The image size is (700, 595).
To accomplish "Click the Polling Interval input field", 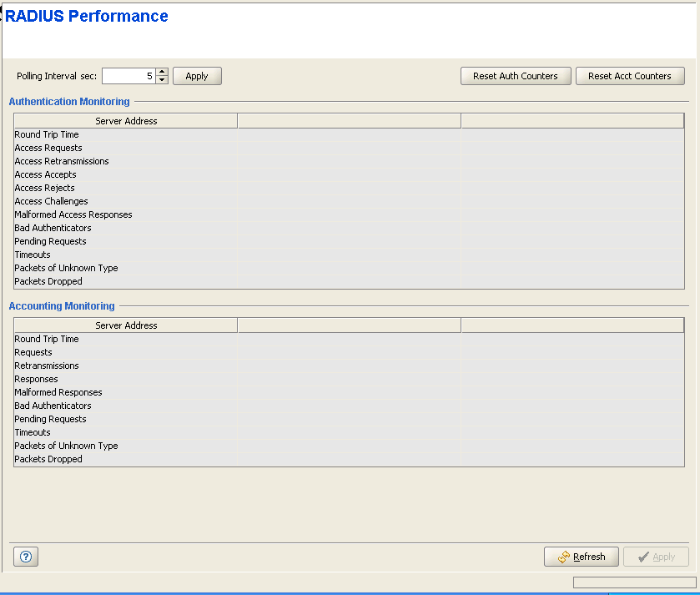I will point(128,76).
